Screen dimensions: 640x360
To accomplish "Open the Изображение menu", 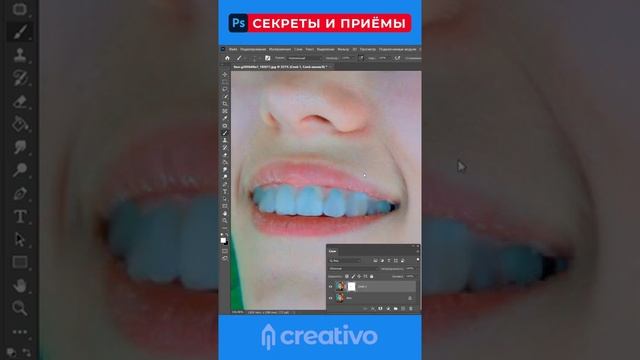I will (280, 49).
